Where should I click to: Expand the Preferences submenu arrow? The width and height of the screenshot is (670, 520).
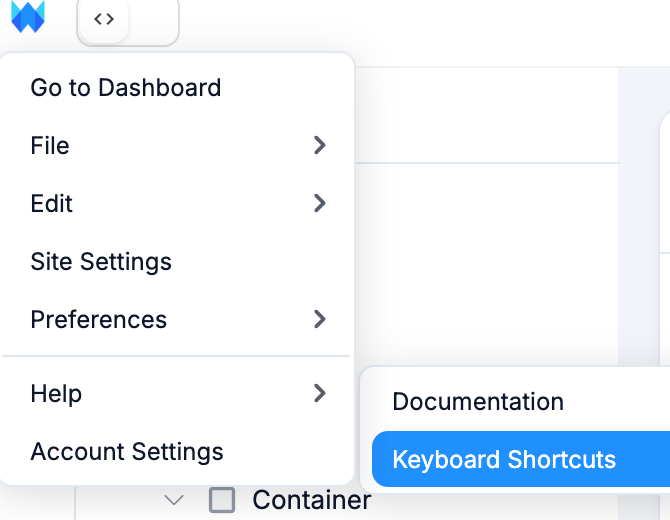320,319
